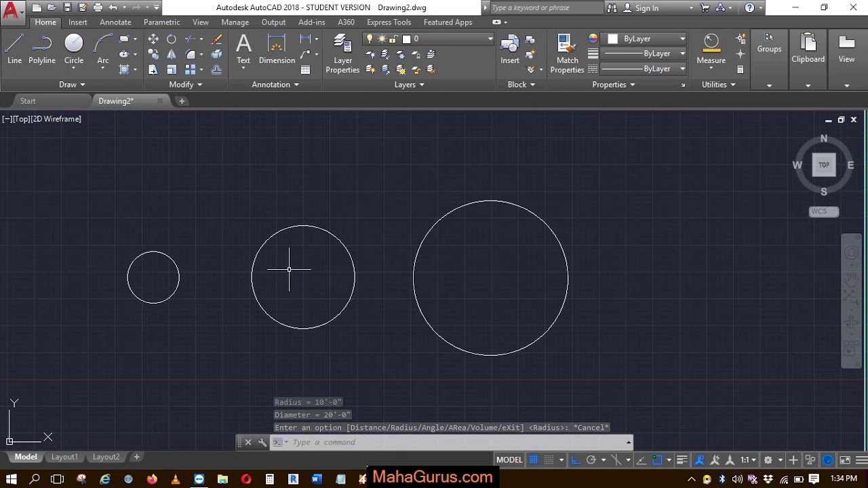Screen dimensions: 868x488
Task: Insert a Table from Annotation panel
Action: pyautogui.click(x=306, y=69)
